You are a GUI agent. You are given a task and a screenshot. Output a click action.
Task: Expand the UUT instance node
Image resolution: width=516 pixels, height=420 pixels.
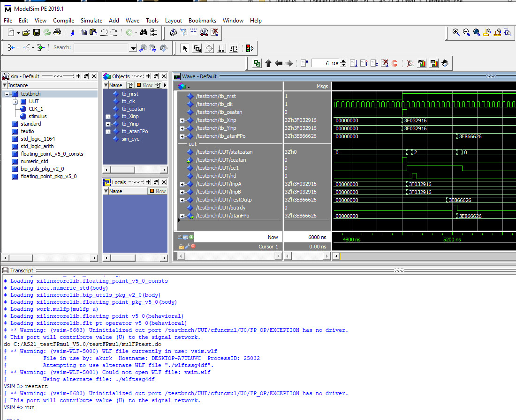15,102
